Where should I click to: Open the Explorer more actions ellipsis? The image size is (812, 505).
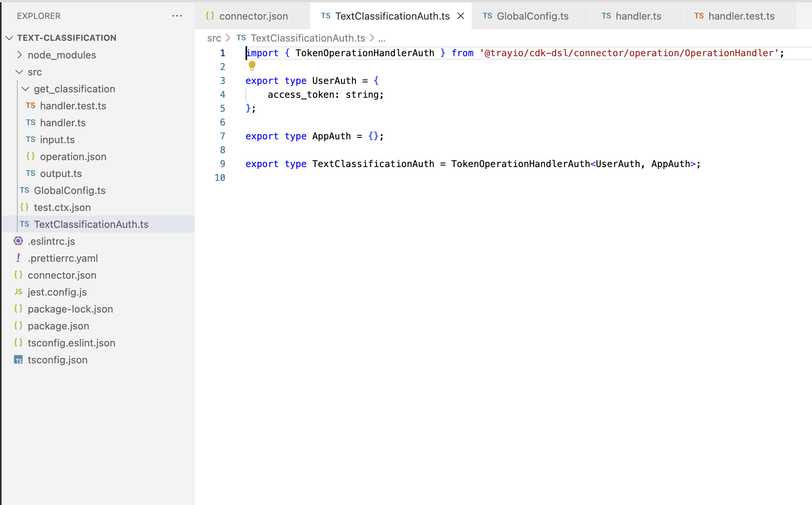[x=177, y=16]
